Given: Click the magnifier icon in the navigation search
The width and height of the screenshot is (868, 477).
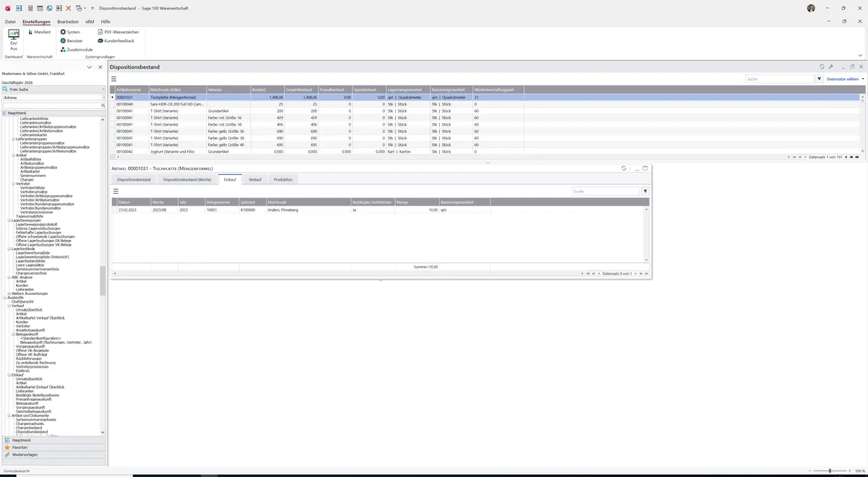Looking at the screenshot, I should [103, 106].
